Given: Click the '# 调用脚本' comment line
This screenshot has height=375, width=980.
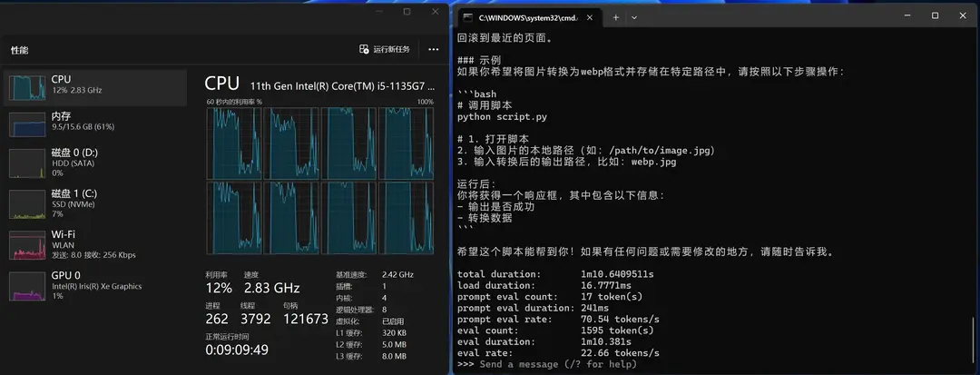Looking at the screenshot, I should [x=485, y=105].
